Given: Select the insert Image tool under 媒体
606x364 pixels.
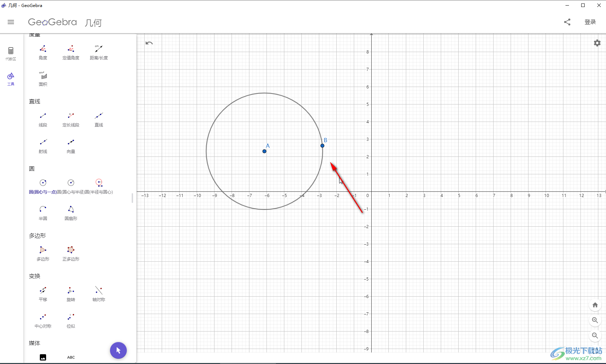Looking at the screenshot, I should pyautogui.click(x=43, y=357).
